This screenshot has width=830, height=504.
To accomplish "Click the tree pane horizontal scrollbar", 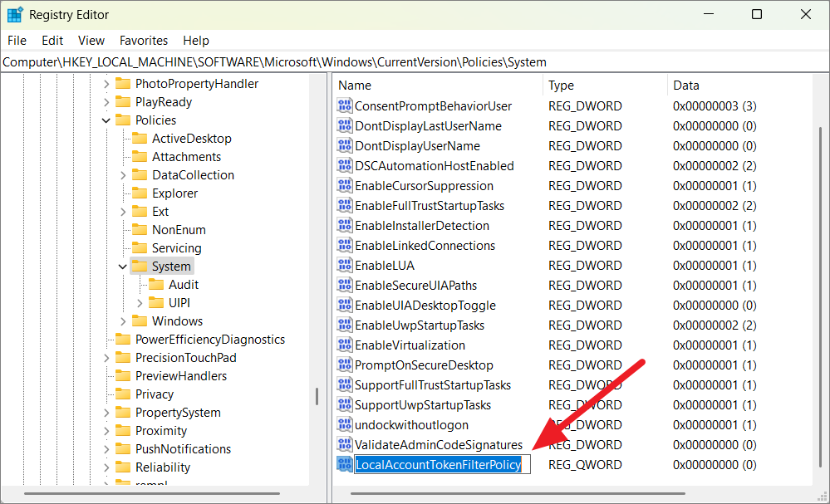I will point(152,493).
